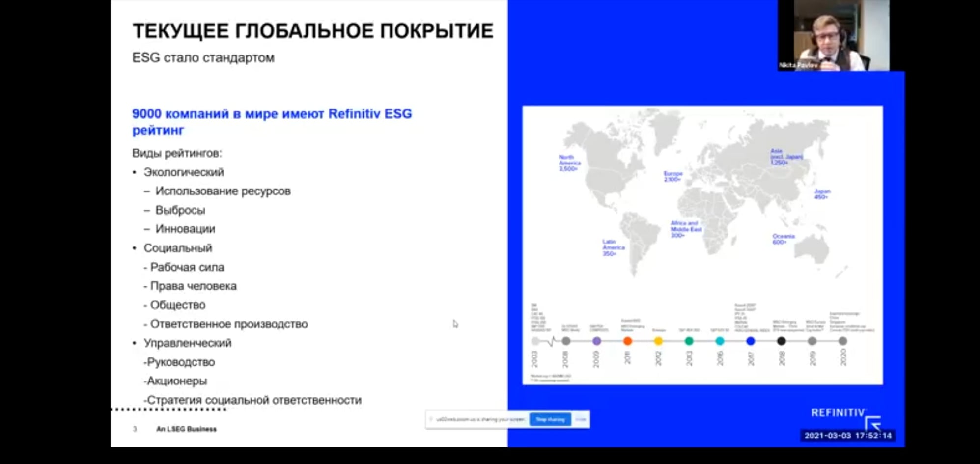Click the light gray 2003 timeline dot
The image size is (980, 464).
coord(535,341)
